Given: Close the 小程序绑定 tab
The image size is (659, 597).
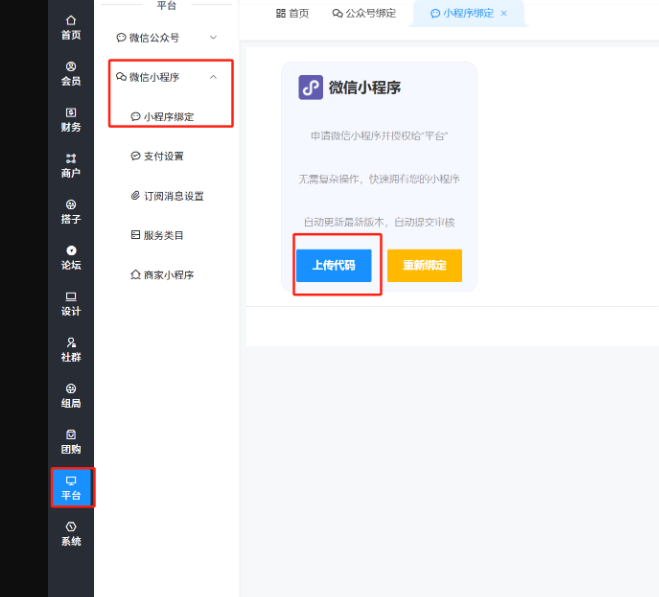Looking at the screenshot, I should coord(504,13).
